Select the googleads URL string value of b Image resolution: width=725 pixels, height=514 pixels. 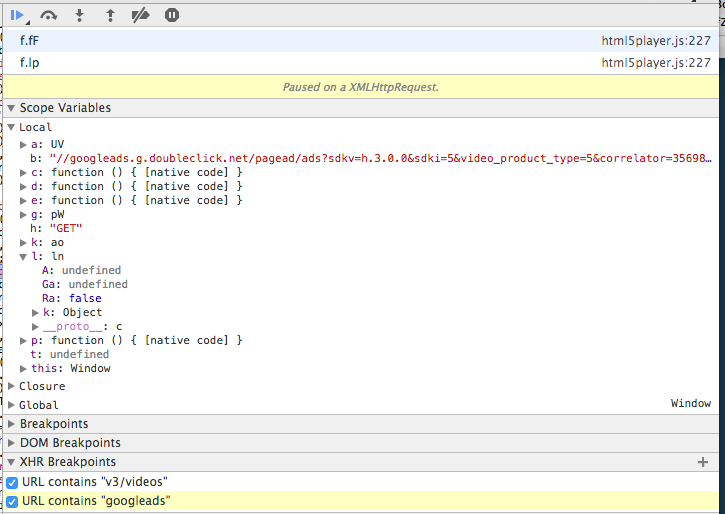click(381, 159)
